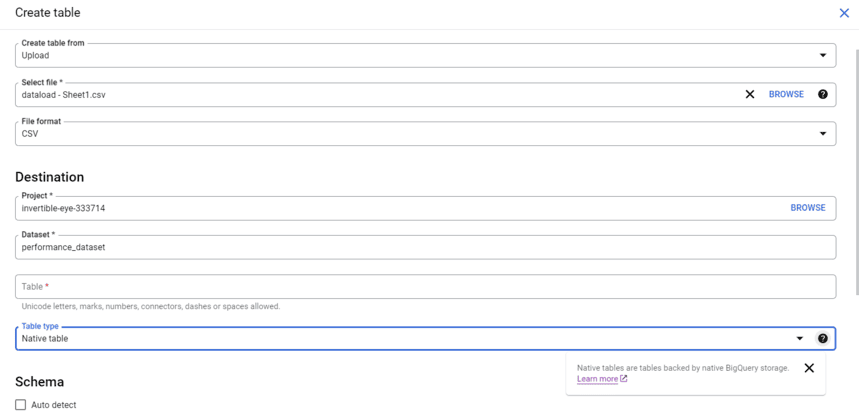This screenshot has height=415, width=859.
Task: Click the Upload source selection field
Action: pyautogui.click(x=425, y=55)
